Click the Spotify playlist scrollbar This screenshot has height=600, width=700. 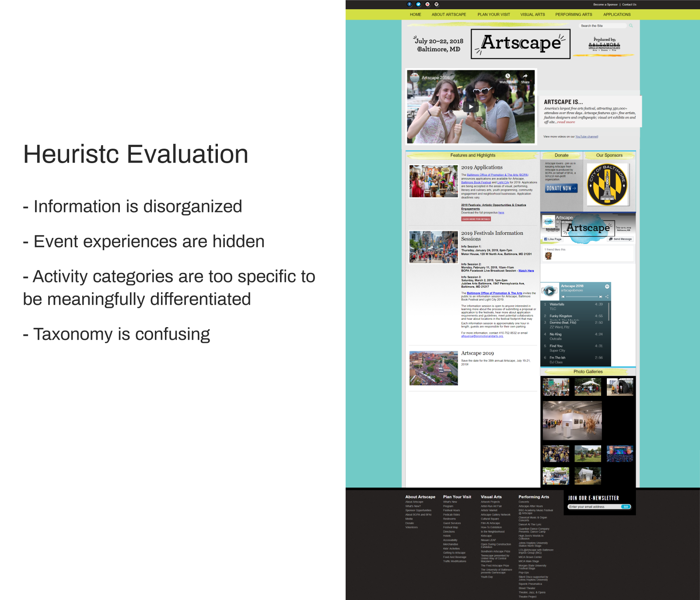(x=609, y=311)
